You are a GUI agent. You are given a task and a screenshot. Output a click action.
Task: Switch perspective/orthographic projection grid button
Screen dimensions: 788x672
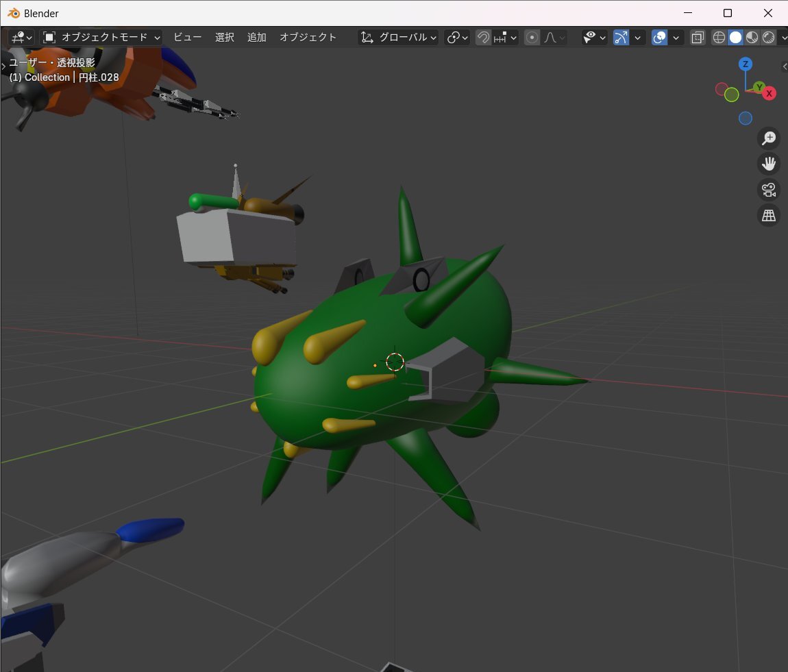click(768, 216)
